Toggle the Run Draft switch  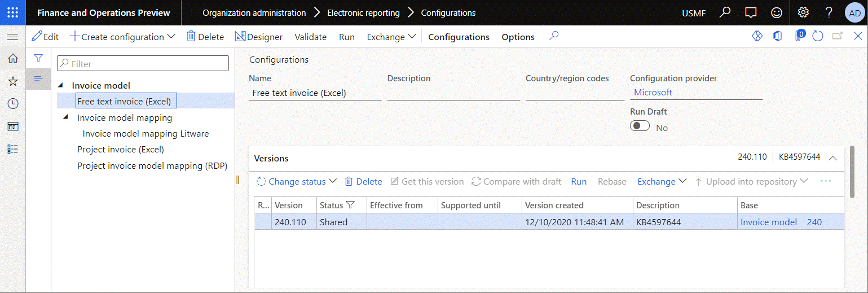(x=640, y=126)
